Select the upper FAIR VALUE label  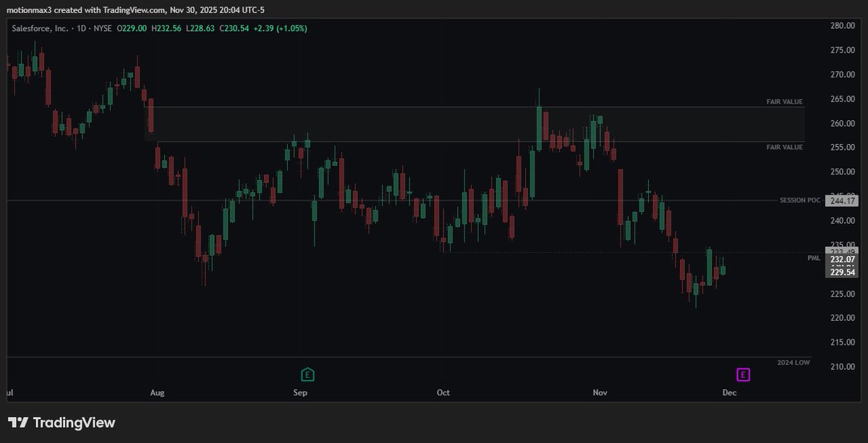[x=784, y=101]
